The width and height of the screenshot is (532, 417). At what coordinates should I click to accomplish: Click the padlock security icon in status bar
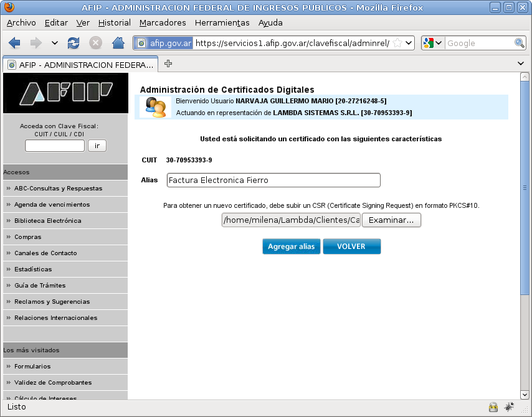tap(493, 407)
